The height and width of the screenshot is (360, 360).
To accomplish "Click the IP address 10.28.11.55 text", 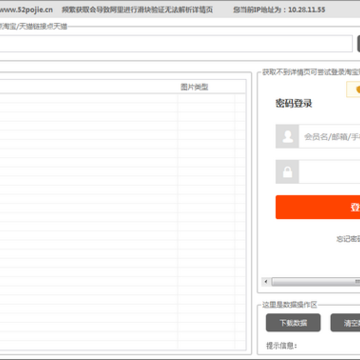I will click(307, 10).
